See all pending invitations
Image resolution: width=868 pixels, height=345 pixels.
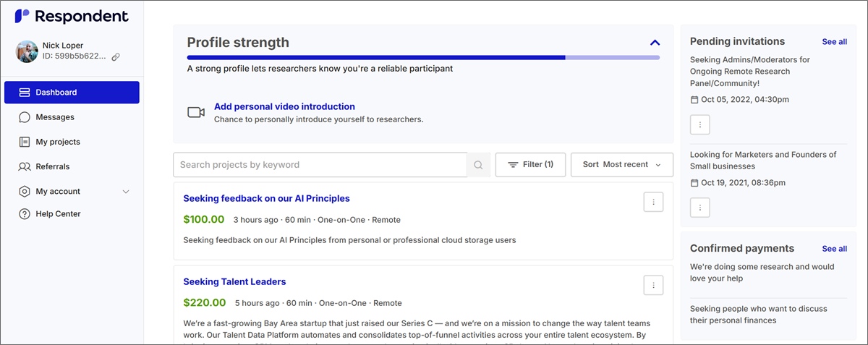click(834, 42)
